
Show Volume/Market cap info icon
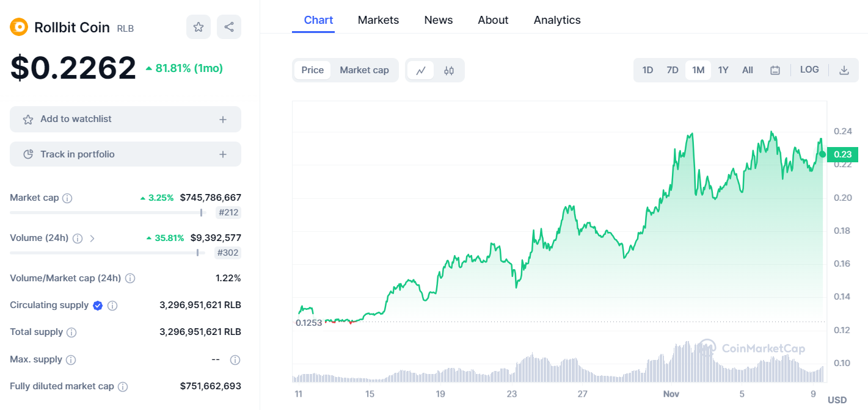[x=130, y=278]
